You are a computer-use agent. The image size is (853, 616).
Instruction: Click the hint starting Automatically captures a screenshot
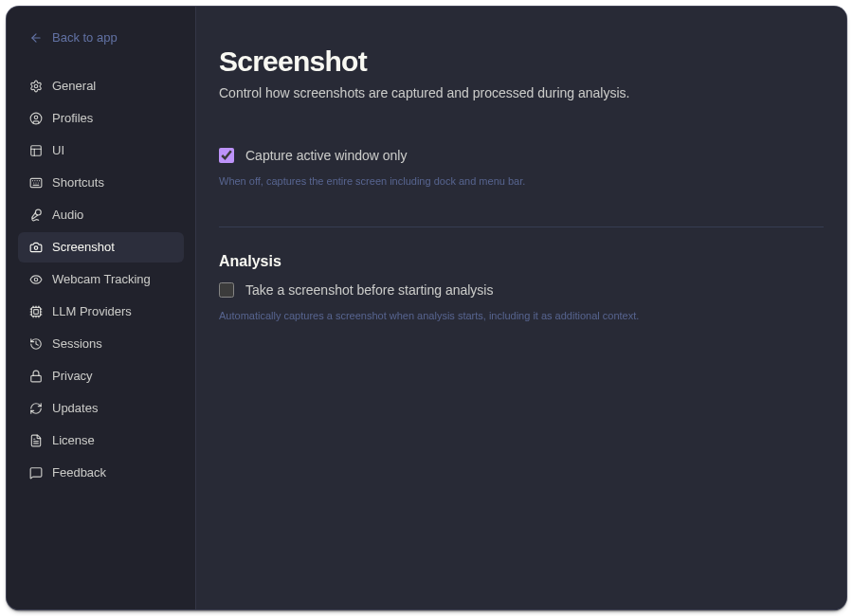(428, 316)
